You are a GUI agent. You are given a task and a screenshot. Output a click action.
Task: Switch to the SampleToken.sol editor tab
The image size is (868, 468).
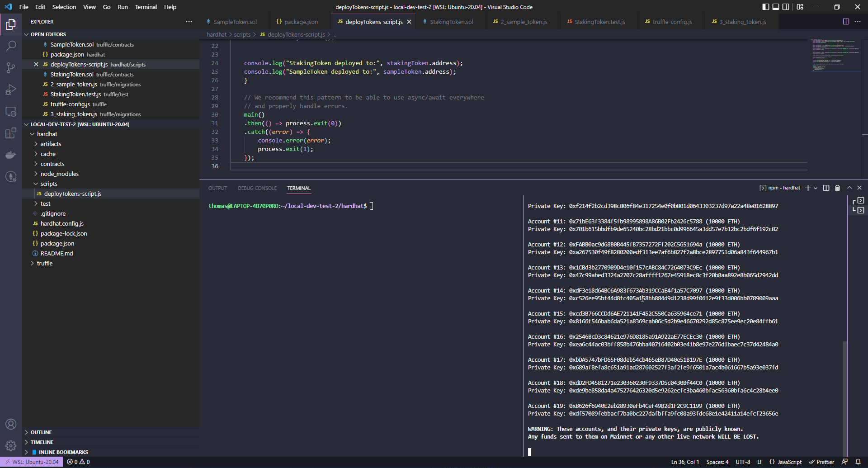coord(235,22)
